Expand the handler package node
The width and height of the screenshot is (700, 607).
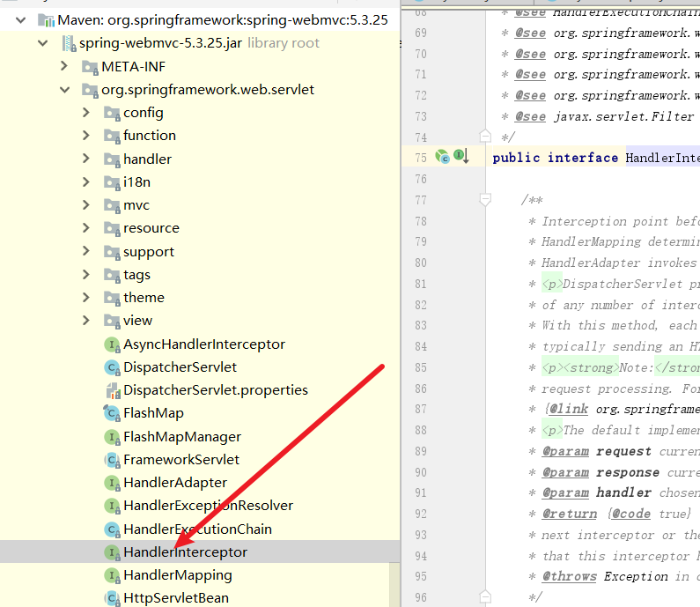85,159
